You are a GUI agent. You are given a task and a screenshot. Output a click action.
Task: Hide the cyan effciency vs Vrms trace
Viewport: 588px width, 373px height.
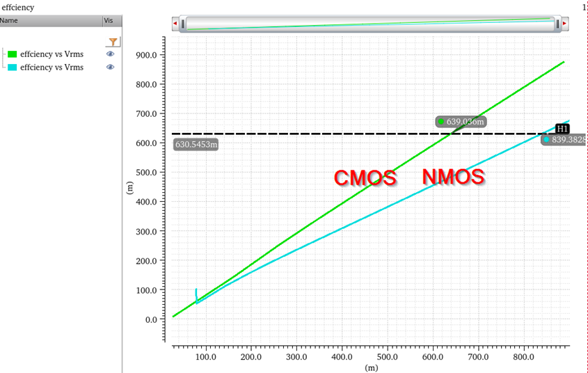click(110, 68)
